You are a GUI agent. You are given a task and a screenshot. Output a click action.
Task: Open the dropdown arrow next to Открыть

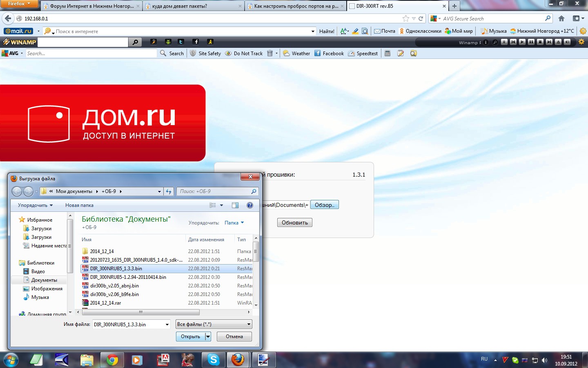pos(208,337)
